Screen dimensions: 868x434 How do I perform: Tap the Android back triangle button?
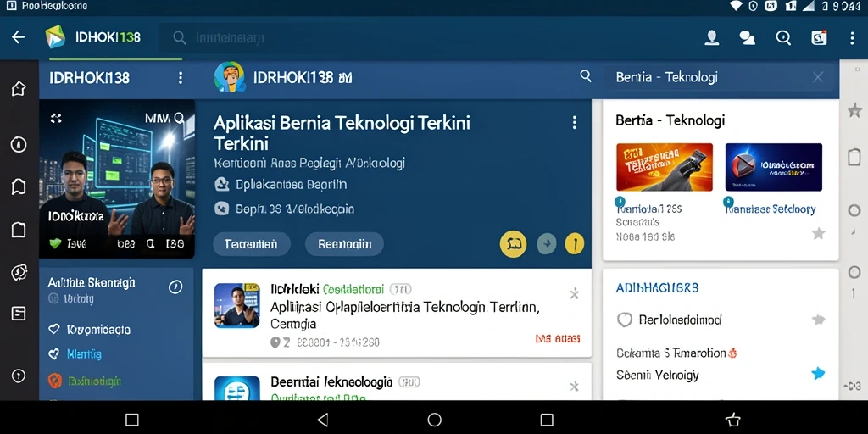tap(323, 419)
